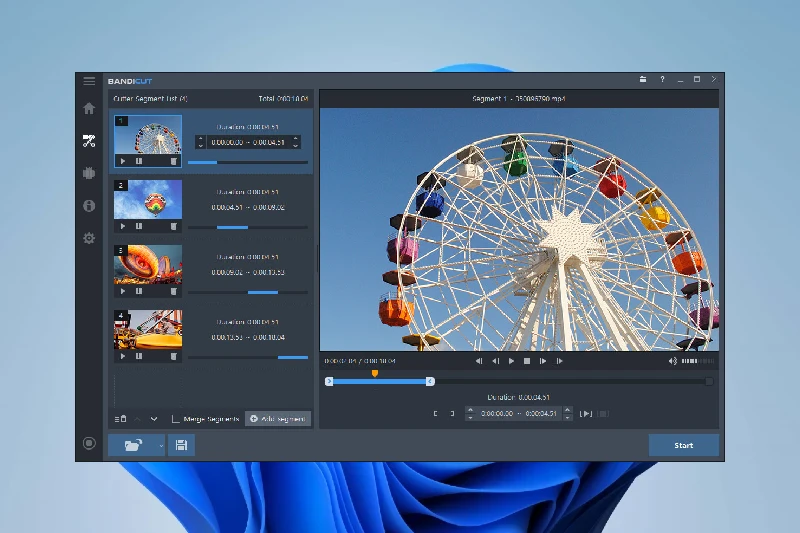Play segment 1 from its thumbnail
800x533 pixels.
123,161
